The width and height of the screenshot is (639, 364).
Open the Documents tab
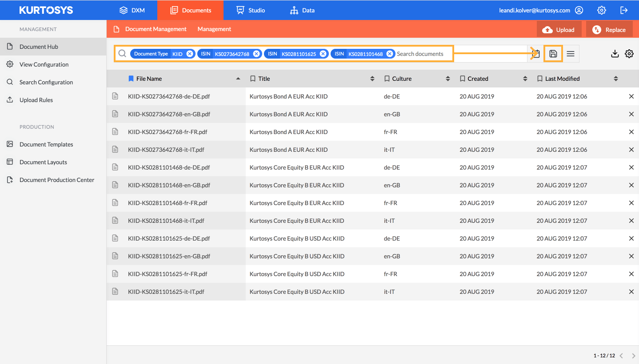190,10
